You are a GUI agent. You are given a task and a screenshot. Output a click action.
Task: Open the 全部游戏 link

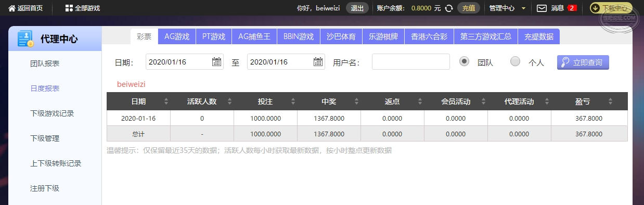point(87,8)
